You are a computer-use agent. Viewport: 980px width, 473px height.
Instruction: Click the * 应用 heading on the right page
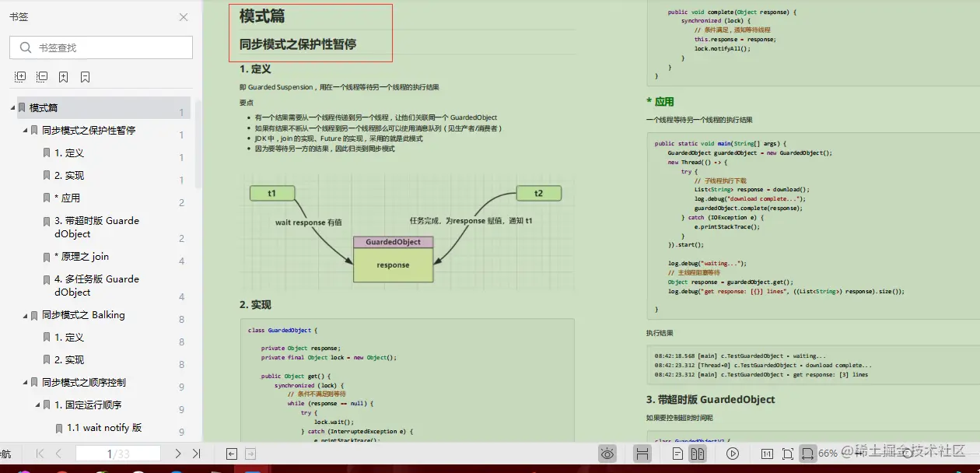[660, 102]
